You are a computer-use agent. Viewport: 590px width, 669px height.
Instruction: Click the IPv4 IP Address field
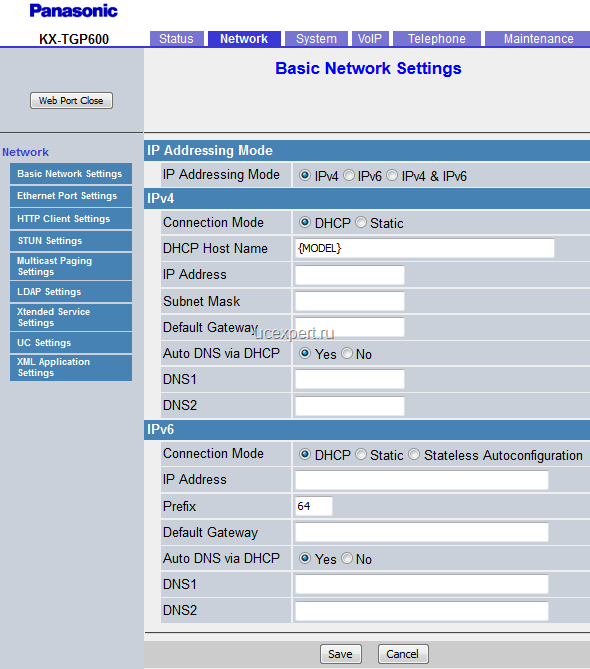coord(349,275)
